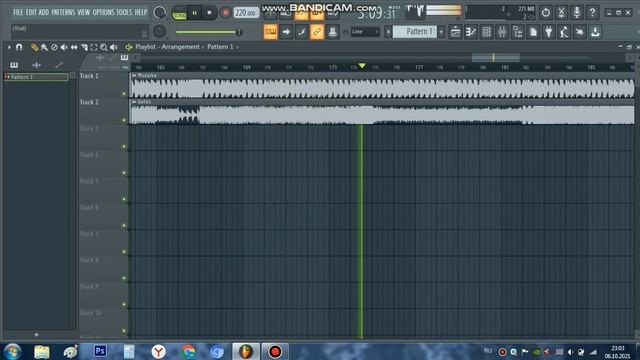The image size is (640, 360).
Task: Toggle Song/Pattern mode button
Action: click(x=179, y=13)
